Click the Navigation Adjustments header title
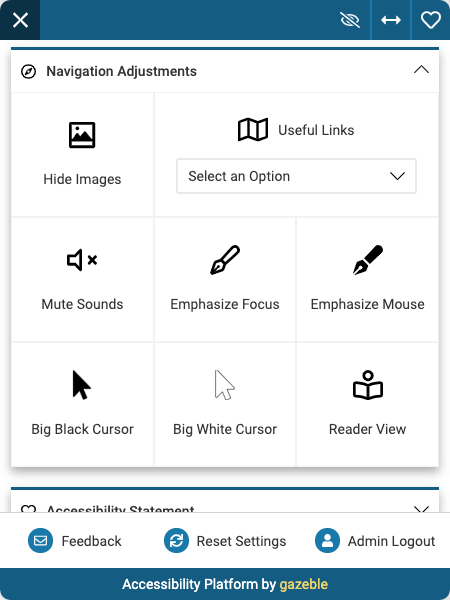450x600 pixels. [x=121, y=71]
